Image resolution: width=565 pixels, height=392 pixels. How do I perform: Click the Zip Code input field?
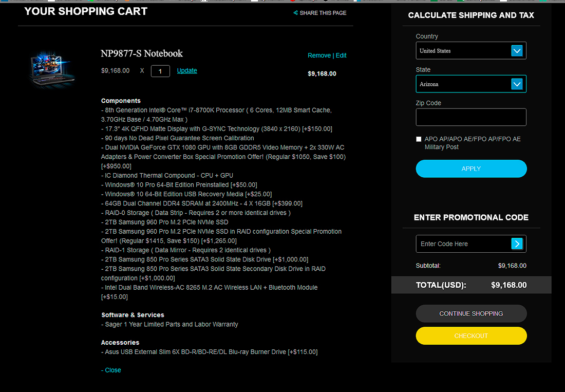click(x=471, y=117)
